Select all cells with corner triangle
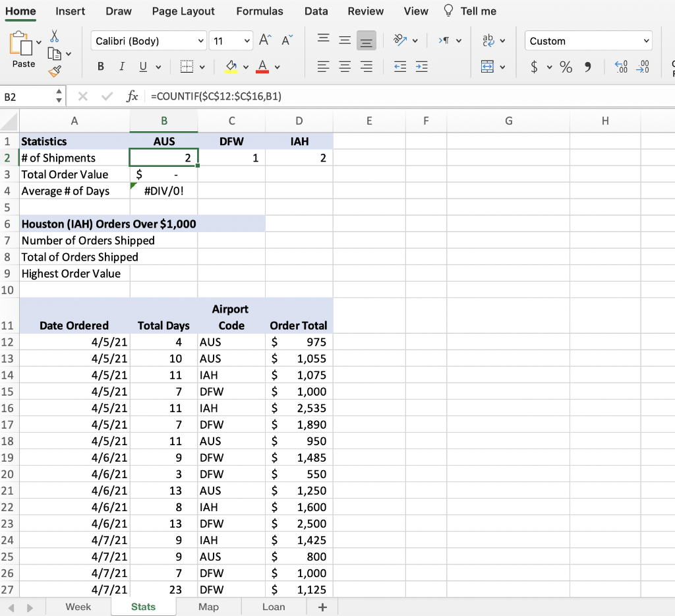Viewport: 675px width, 616px height. (x=9, y=121)
